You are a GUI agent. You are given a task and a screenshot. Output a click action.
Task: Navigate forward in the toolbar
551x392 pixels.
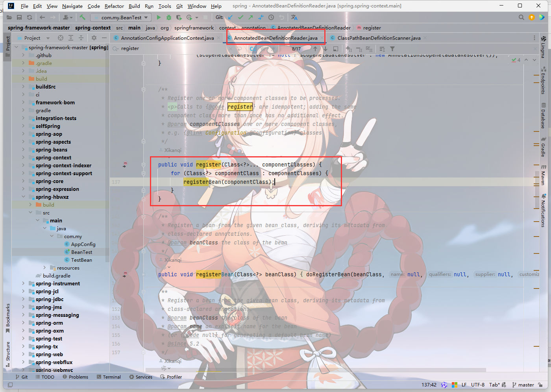point(54,17)
